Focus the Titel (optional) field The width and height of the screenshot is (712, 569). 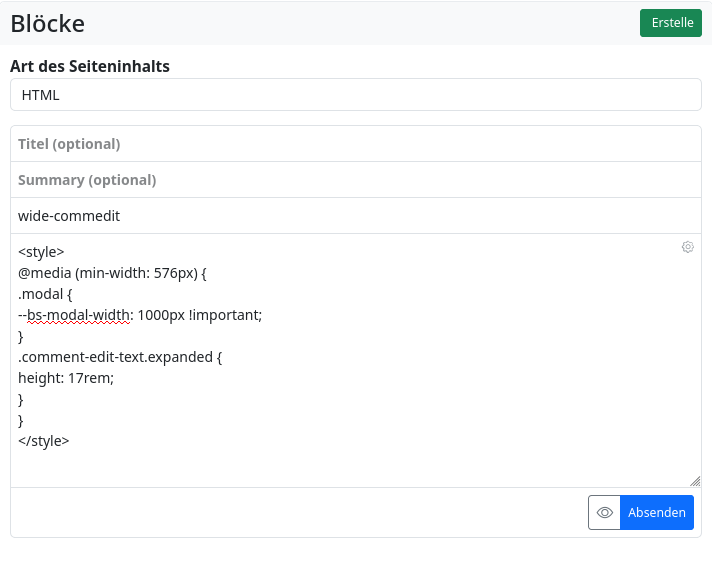tap(356, 144)
